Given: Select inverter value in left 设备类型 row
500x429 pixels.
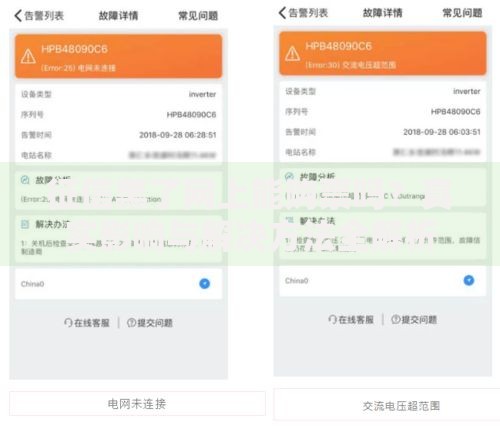Looking at the screenshot, I should point(202,94).
